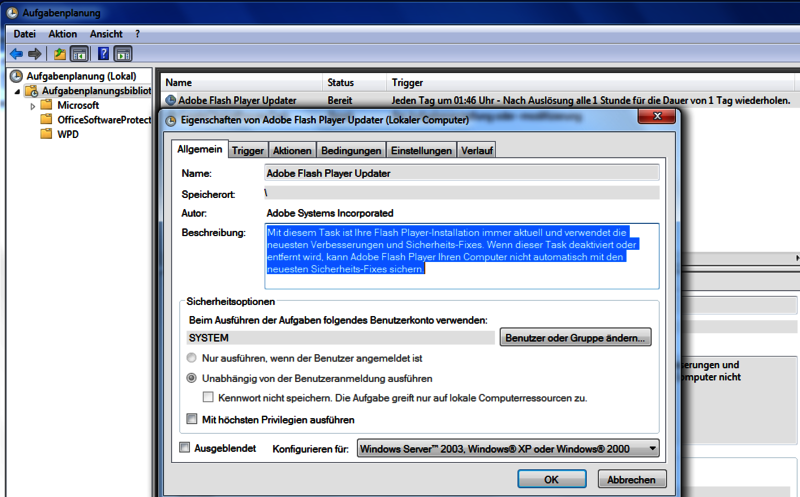Collapse the Aufgabenplanungsbibliothek tree node arrow

(x=17, y=92)
